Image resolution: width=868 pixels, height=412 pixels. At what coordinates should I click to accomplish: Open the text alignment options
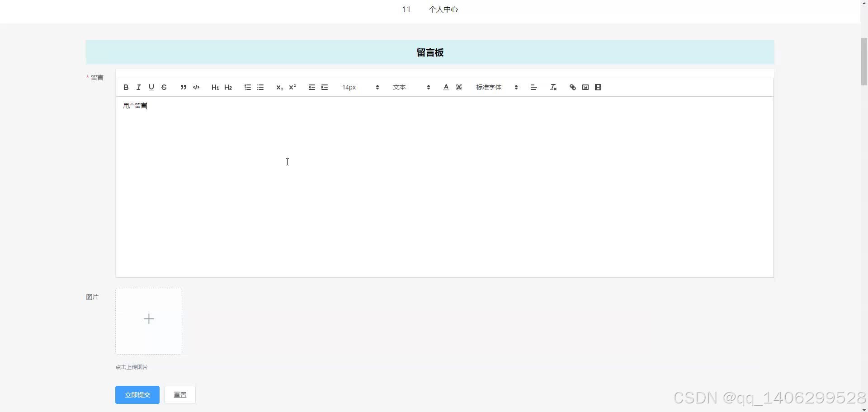tap(534, 87)
